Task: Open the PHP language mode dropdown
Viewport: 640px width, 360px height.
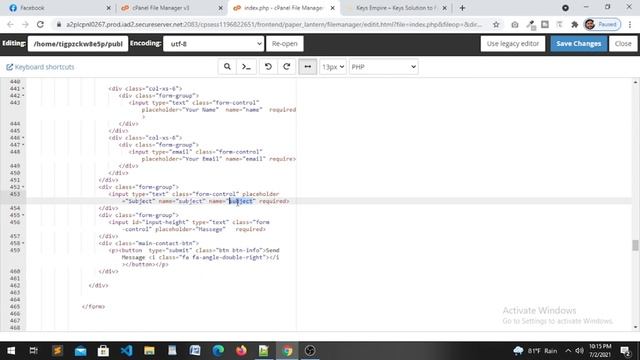Action: pos(383,67)
